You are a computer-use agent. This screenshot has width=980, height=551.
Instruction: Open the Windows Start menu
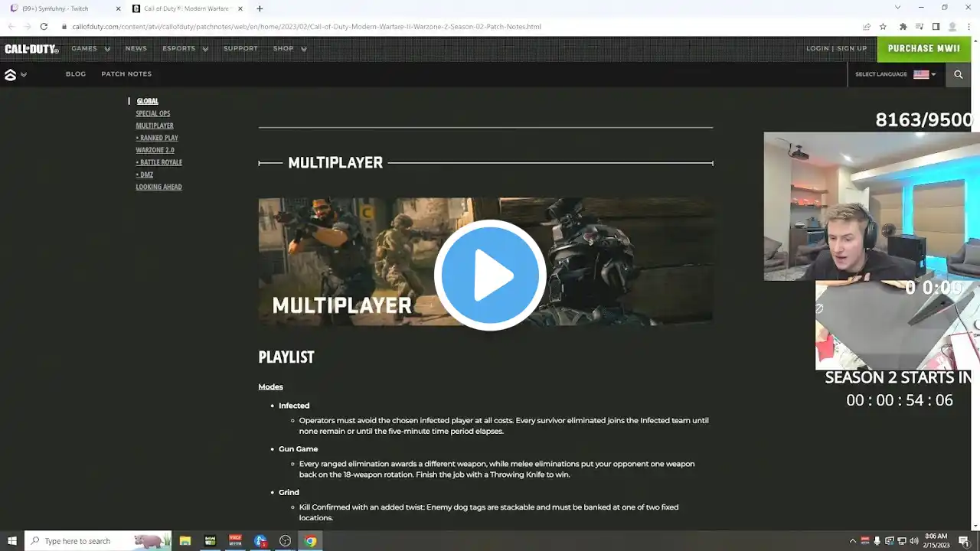coord(12,541)
